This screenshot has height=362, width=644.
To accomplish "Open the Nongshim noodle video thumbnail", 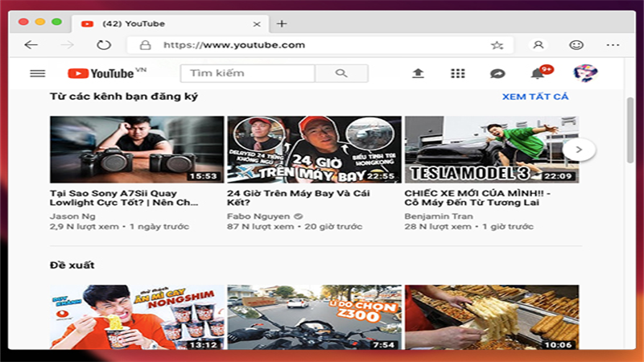I will click(x=137, y=317).
